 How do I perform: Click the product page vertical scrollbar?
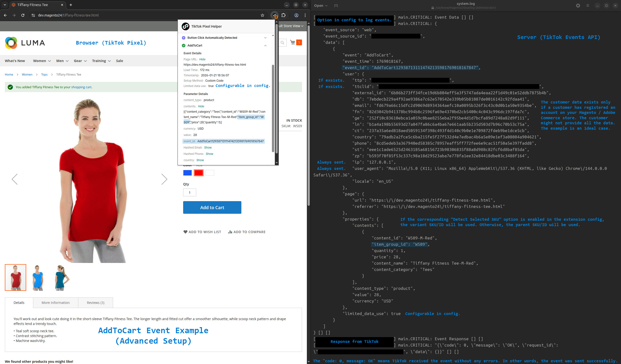[x=309, y=115]
